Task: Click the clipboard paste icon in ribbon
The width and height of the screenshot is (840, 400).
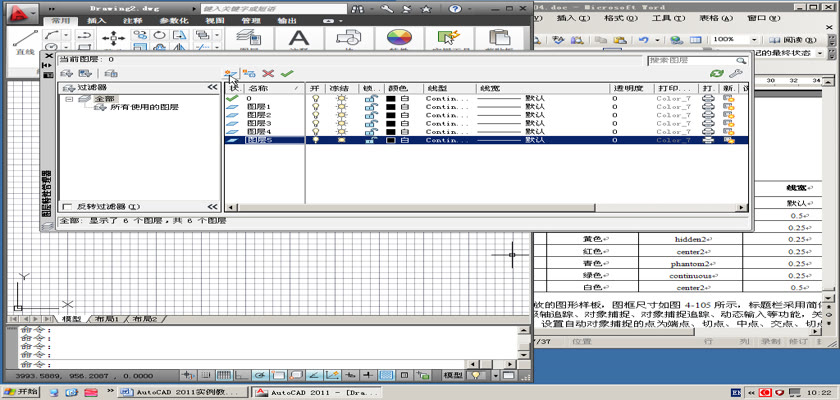Action: pyautogui.click(x=499, y=39)
